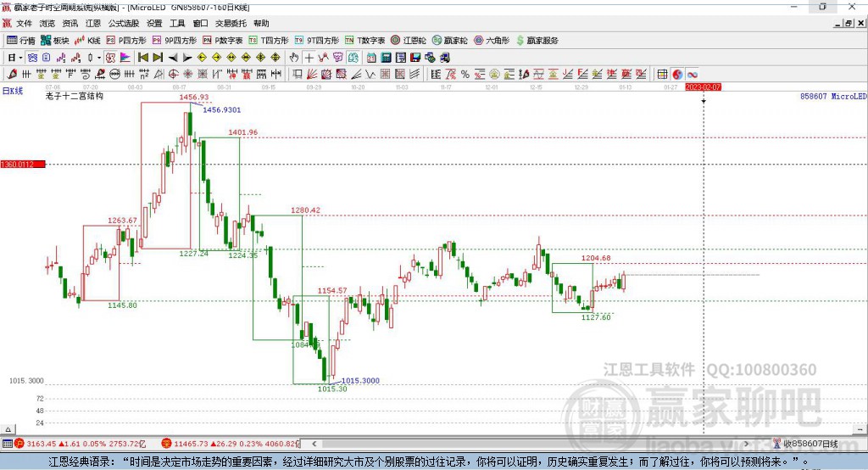Click the 老子十二宫结构 chart title

tap(75, 96)
